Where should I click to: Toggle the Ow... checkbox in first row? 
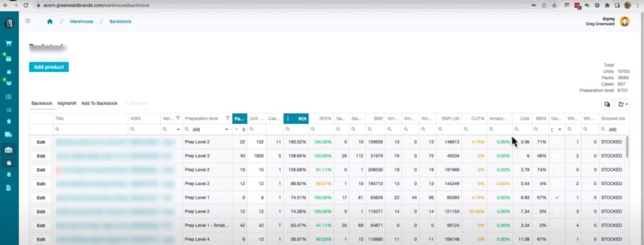(x=557, y=141)
